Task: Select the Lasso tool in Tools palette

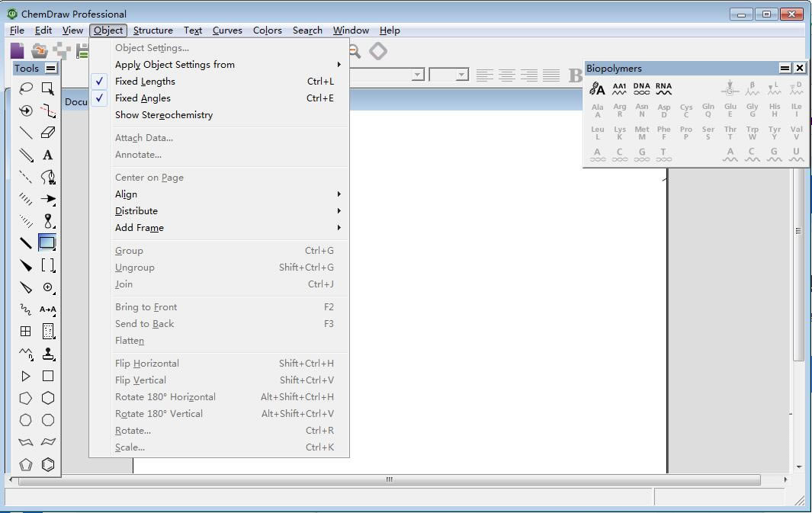Action: [26, 88]
